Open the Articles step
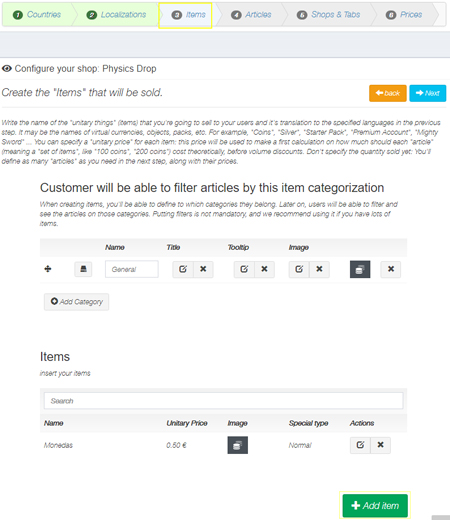The image size is (450, 520). [252, 15]
